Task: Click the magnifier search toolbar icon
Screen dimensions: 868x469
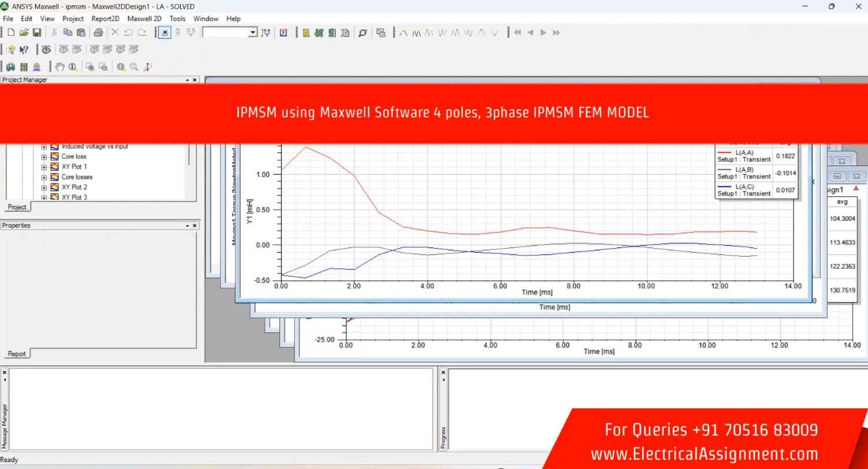Action: click(362, 33)
